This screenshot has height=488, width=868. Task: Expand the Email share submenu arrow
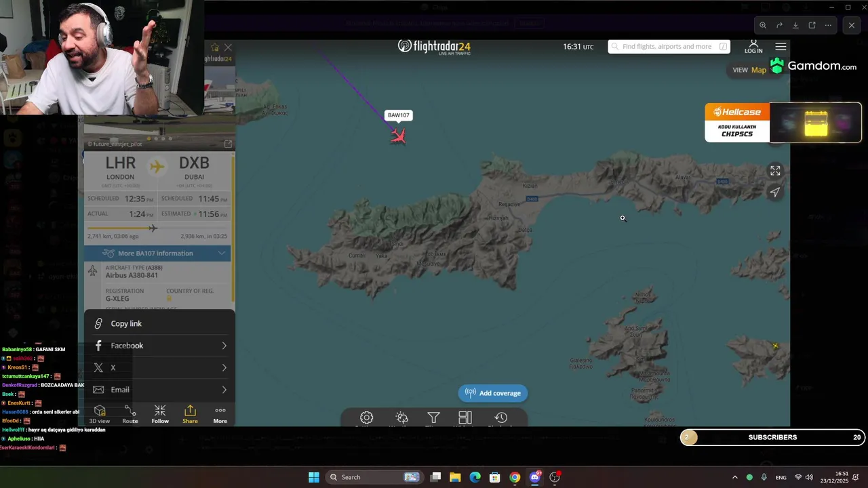(224, 390)
